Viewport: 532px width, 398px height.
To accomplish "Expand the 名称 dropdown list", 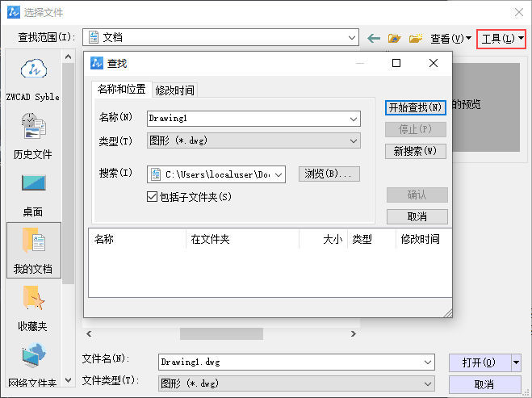I will [x=354, y=118].
